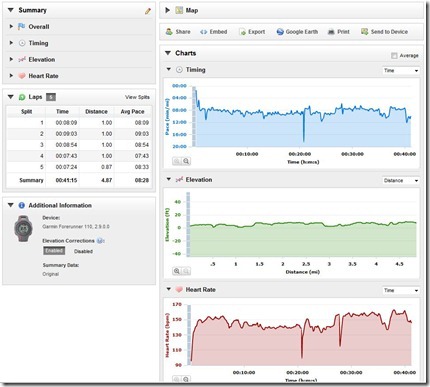Expand the Overall section
430x387 pixels.
[x=11, y=26]
